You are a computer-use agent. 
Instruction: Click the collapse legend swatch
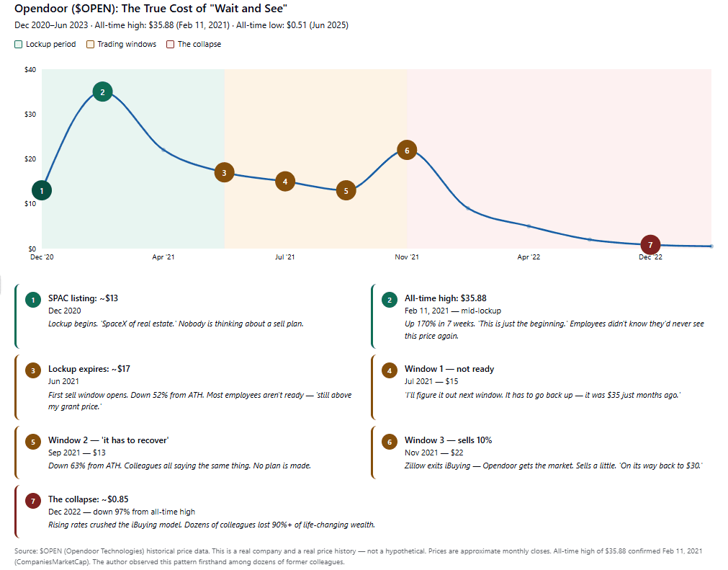[171, 45]
